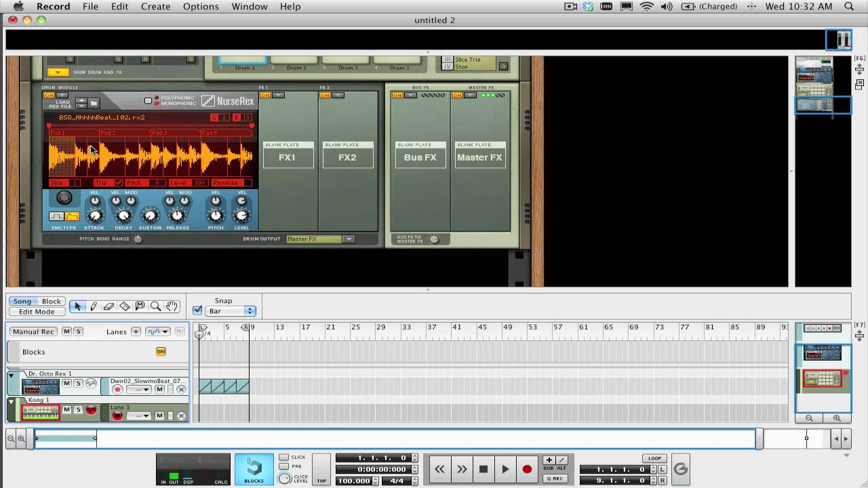The height and width of the screenshot is (488, 868).
Task: Select the Arrow selection tool
Action: pos(77,307)
